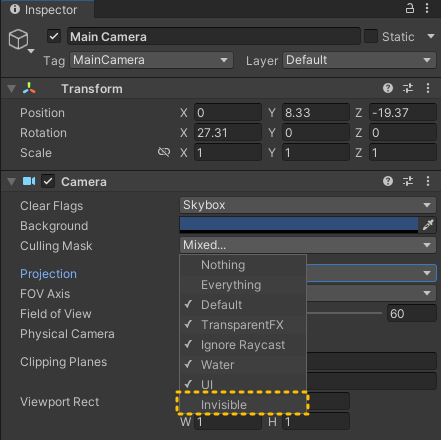441x440 pixels.
Task: Click the Clipping Planes label
Action: 64,362
